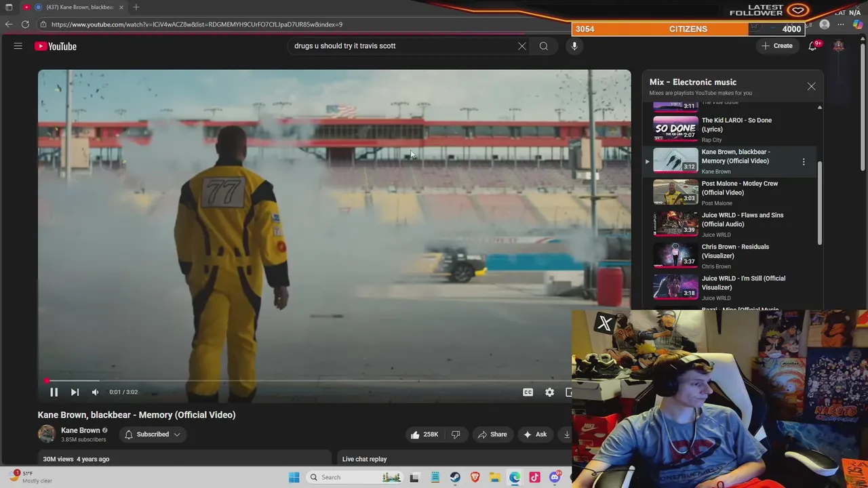Image resolution: width=868 pixels, height=488 pixels.
Task: Dislike the Kane Brown video
Action: (x=456, y=434)
